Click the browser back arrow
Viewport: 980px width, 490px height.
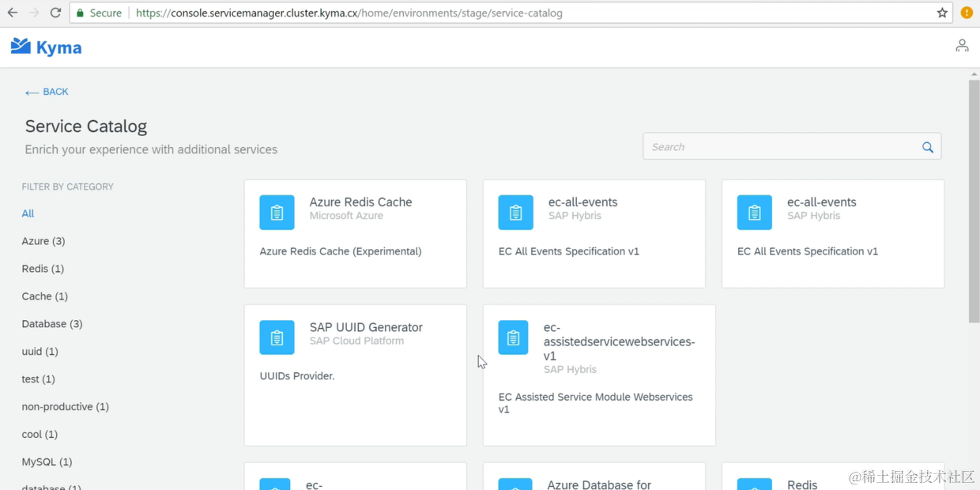13,13
